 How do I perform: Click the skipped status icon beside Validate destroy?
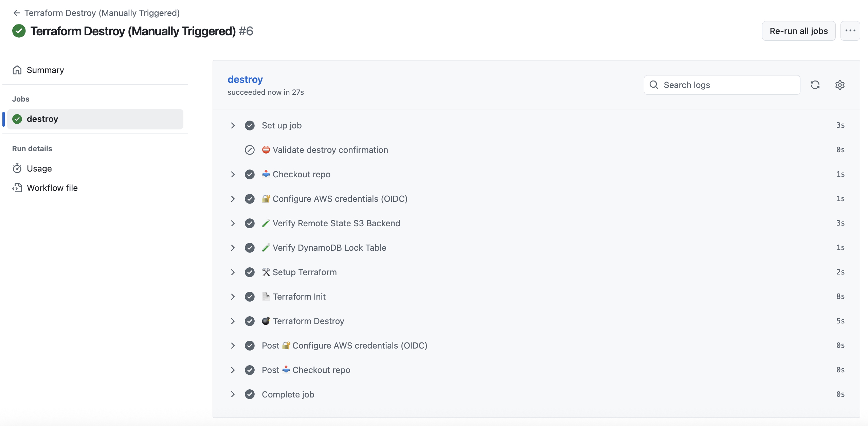click(x=250, y=150)
